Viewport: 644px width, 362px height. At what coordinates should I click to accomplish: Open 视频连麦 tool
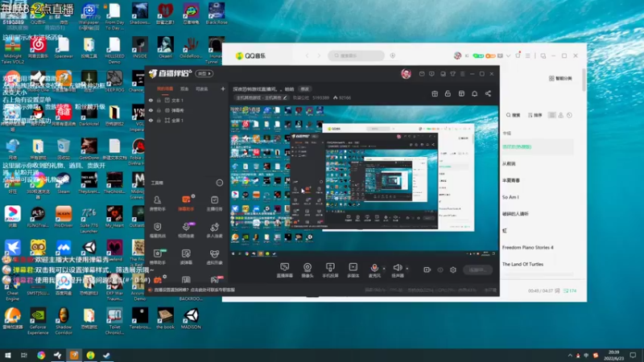coord(186,230)
